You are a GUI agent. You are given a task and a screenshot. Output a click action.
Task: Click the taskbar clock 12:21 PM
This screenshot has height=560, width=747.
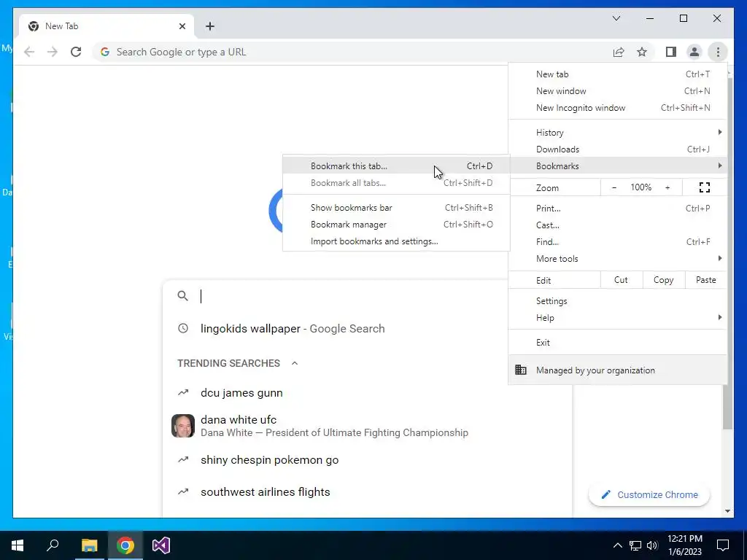coord(684,545)
